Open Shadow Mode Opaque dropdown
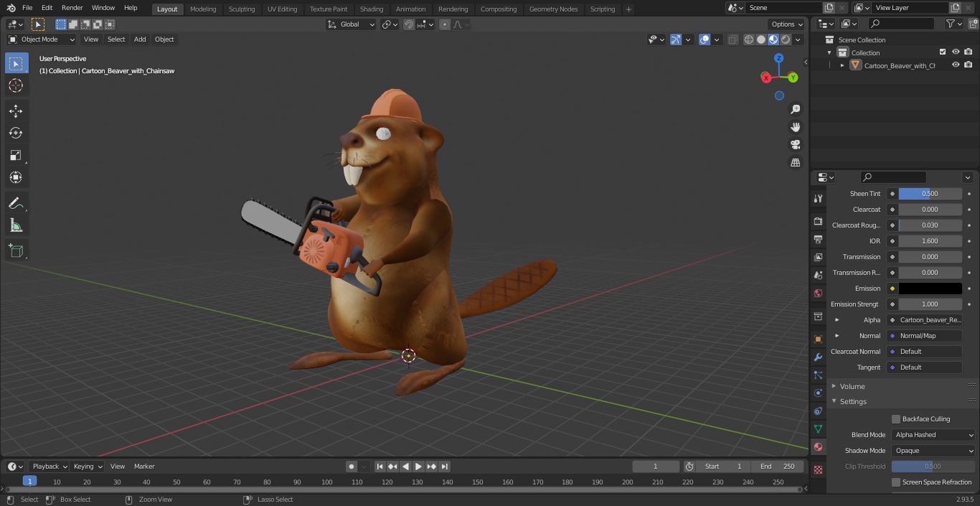The image size is (980, 506). coord(933,451)
